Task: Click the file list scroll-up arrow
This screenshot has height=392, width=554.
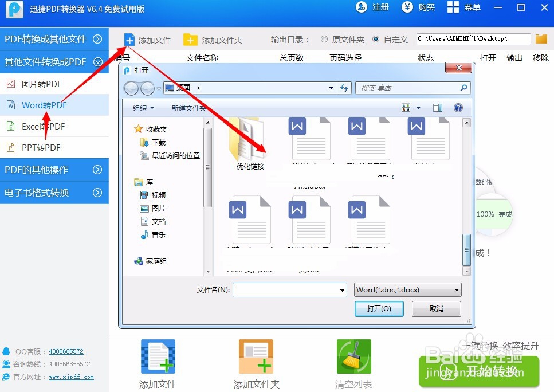Action: (x=466, y=123)
